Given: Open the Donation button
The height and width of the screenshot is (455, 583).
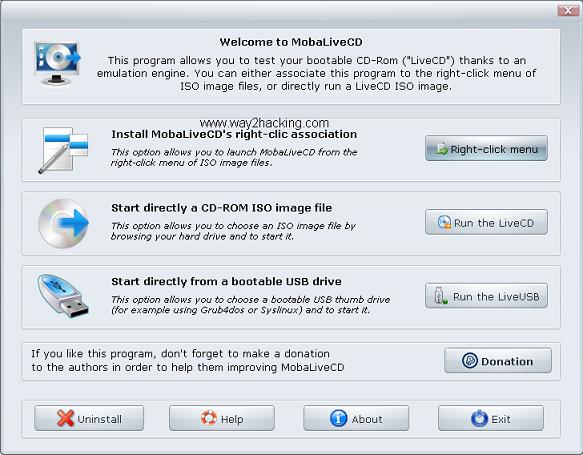Looking at the screenshot, I should point(498,361).
